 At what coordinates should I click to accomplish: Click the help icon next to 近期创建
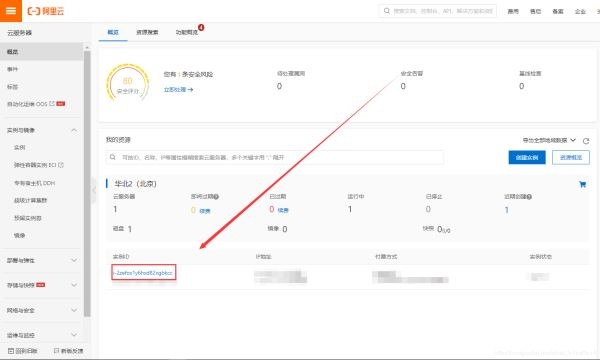point(529,197)
